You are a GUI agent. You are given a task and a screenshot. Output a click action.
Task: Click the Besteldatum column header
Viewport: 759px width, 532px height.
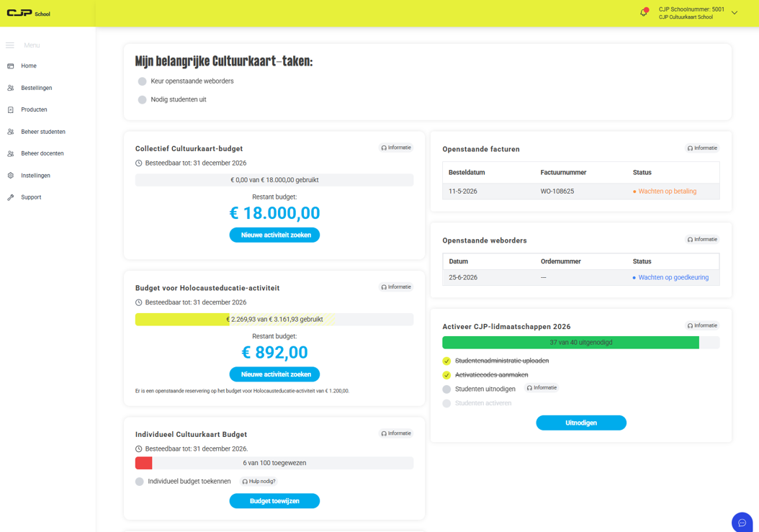pyautogui.click(x=467, y=172)
